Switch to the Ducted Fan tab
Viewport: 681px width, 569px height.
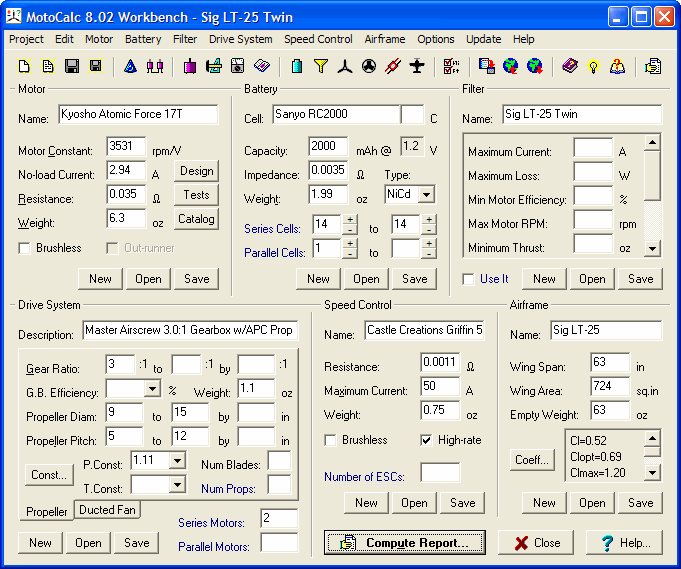point(107,509)
